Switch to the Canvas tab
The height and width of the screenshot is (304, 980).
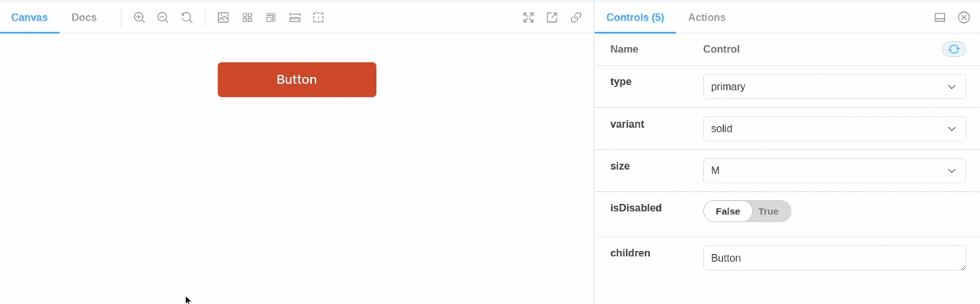29,17
